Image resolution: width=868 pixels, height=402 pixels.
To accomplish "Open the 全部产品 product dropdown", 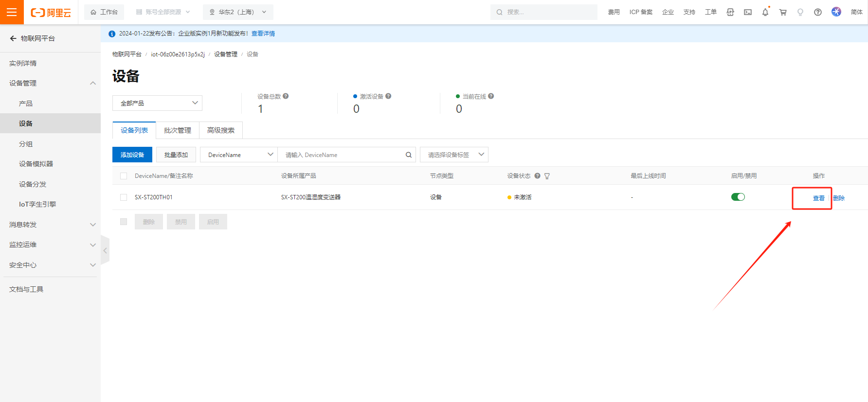I will click(157, 103).
